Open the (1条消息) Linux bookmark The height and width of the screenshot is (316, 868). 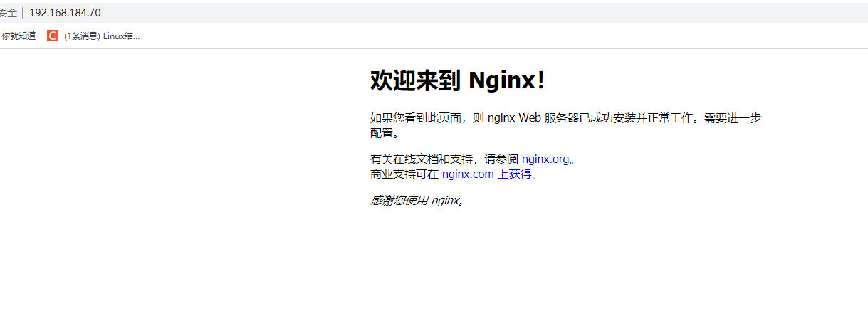94,36
